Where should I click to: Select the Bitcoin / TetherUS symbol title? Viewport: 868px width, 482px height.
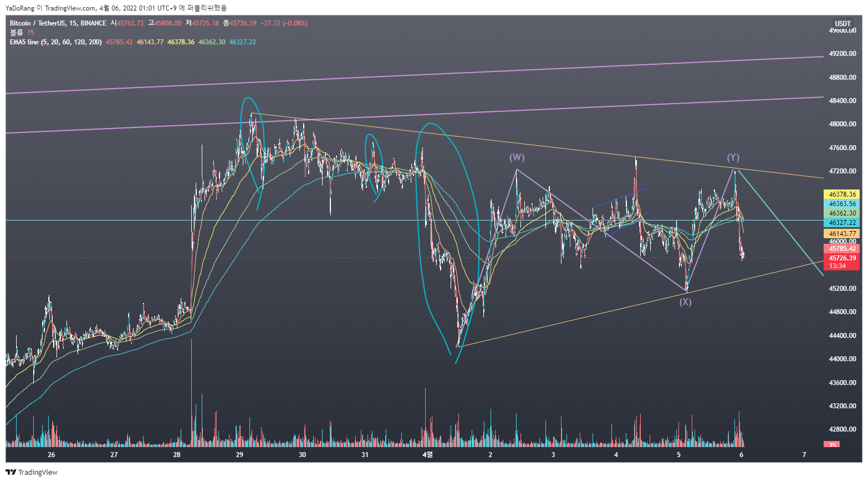(x=37, y=23)
